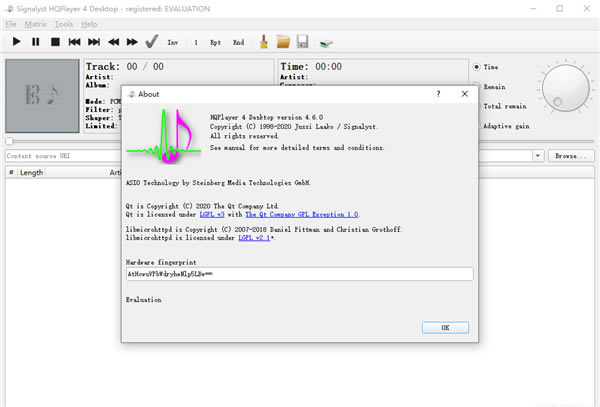
Task: Expand the Content source URI dropdown
Action: (x=538, y=156)
